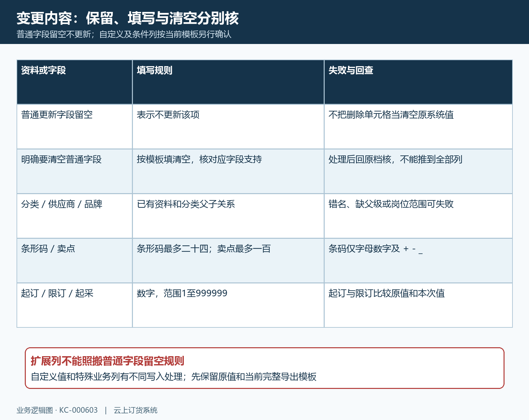Viewport: 529px width, 420px height.
Task: Click the cell 不把删除单元格当清空原系统值
Action: click(x=418, y=127)
